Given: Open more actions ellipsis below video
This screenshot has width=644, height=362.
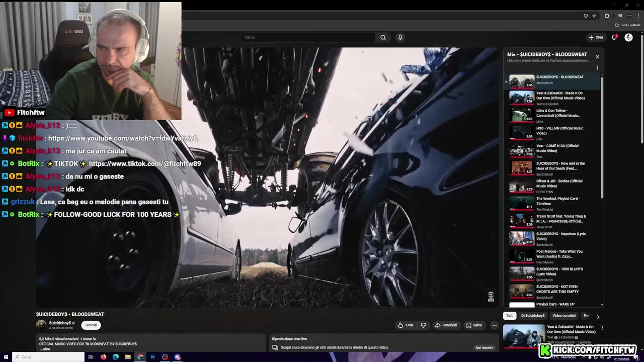Looking at the screenshot, I should coord(494,325).
